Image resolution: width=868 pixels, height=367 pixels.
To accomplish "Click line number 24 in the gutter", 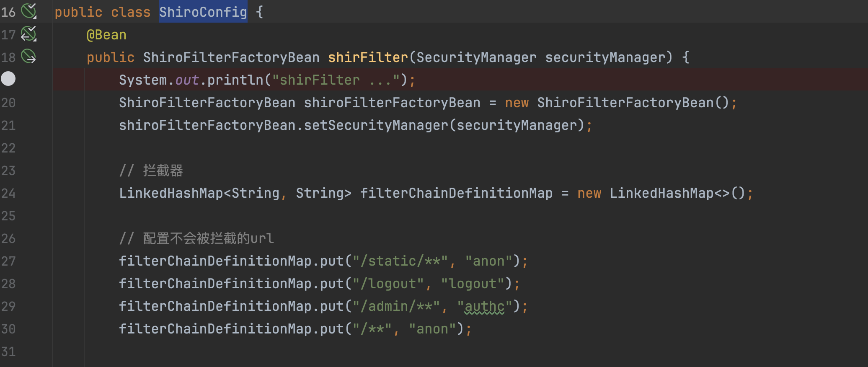I will [x=8, y=194].
